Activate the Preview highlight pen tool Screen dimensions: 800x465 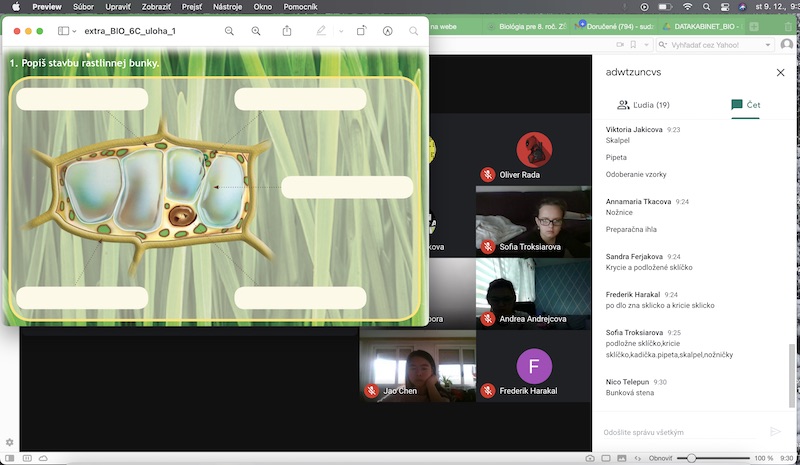pyautogui.click(x=321, y=31)
